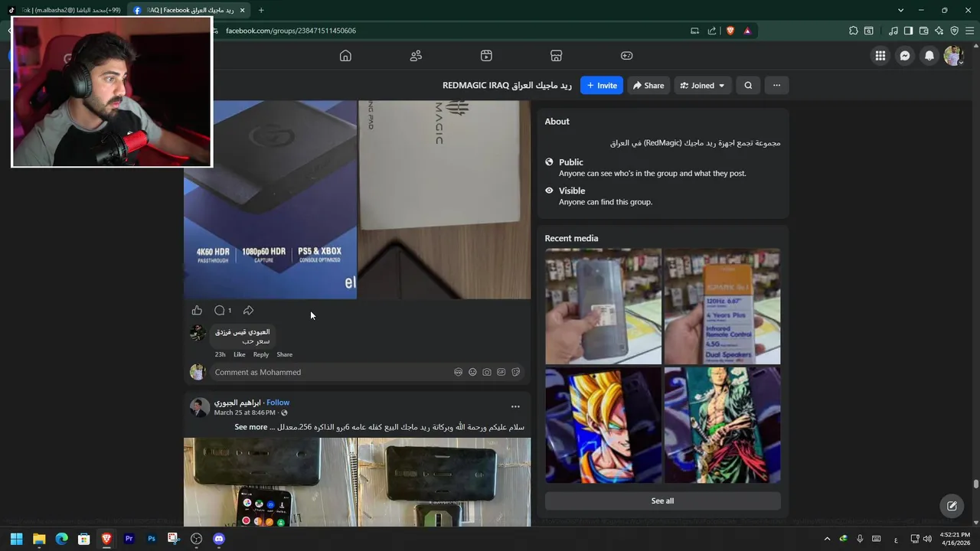Click the share arrow icon under the post
Image resolution: width=980 pixels, height=551 pixels.
(248, 311)
